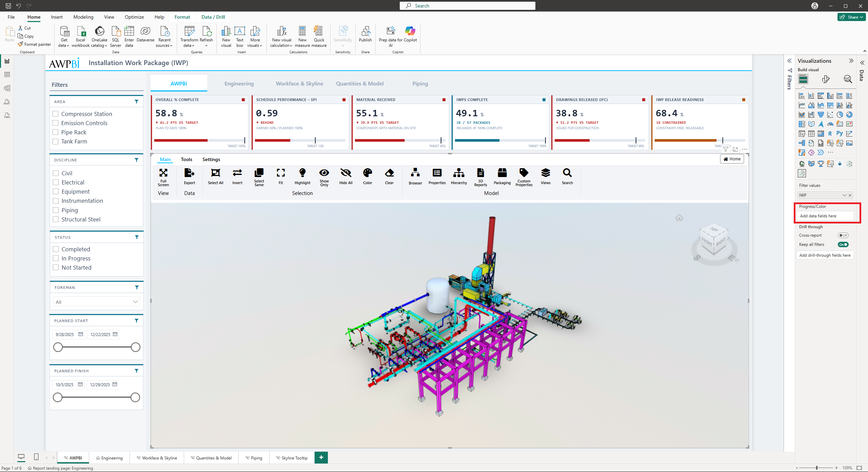
Task: Check the Tank Farm area filter
Action: coord(56,141)
